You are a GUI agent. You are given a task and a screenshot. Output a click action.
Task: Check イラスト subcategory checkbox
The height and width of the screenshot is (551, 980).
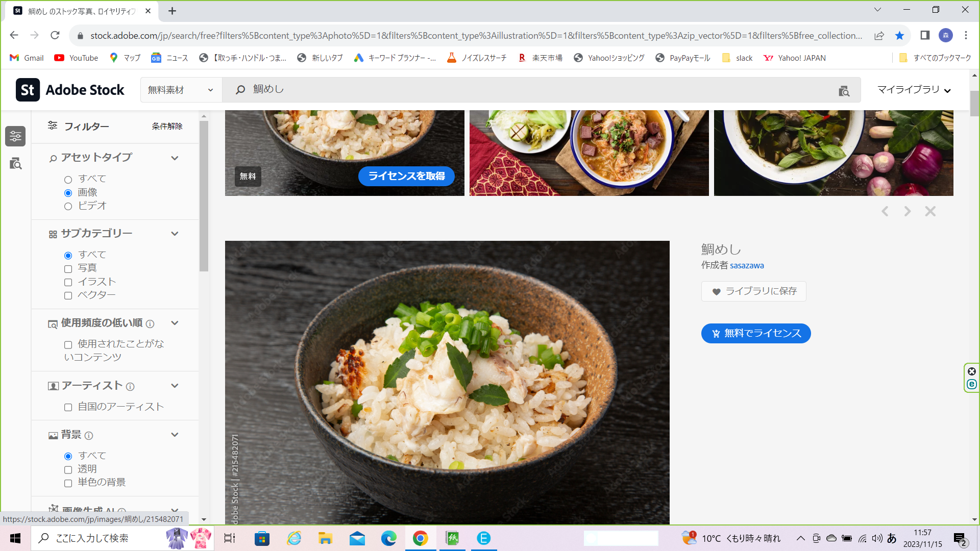[x=68, y=282]
